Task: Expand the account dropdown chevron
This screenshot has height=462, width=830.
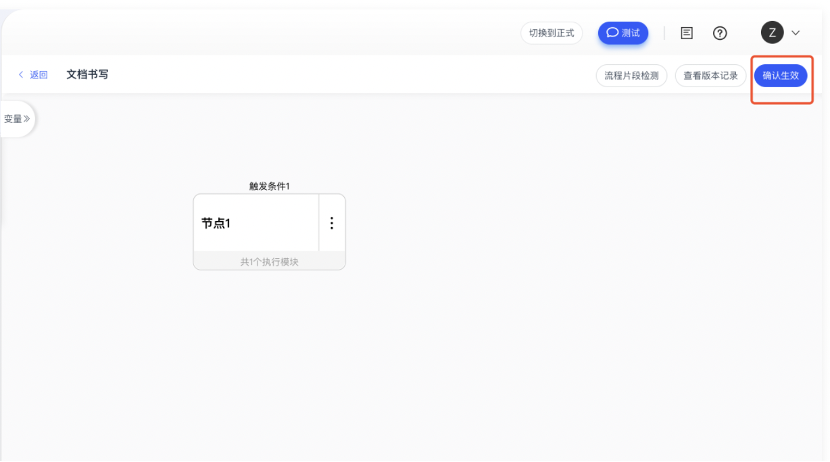Action: (796, 33)
